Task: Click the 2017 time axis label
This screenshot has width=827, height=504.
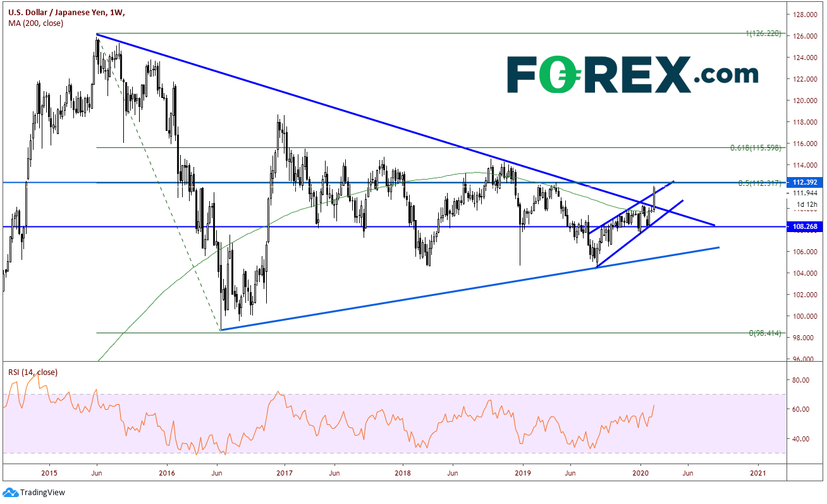Action: tap(285, 472)
